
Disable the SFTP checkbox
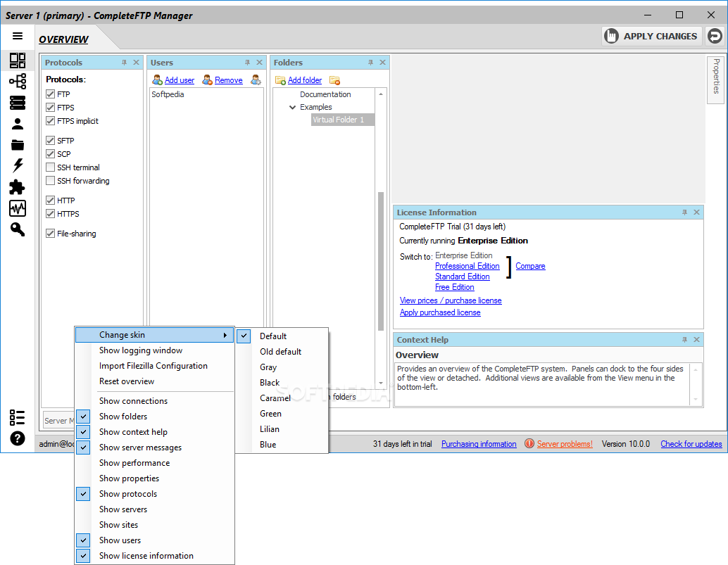tap(51, 141)
